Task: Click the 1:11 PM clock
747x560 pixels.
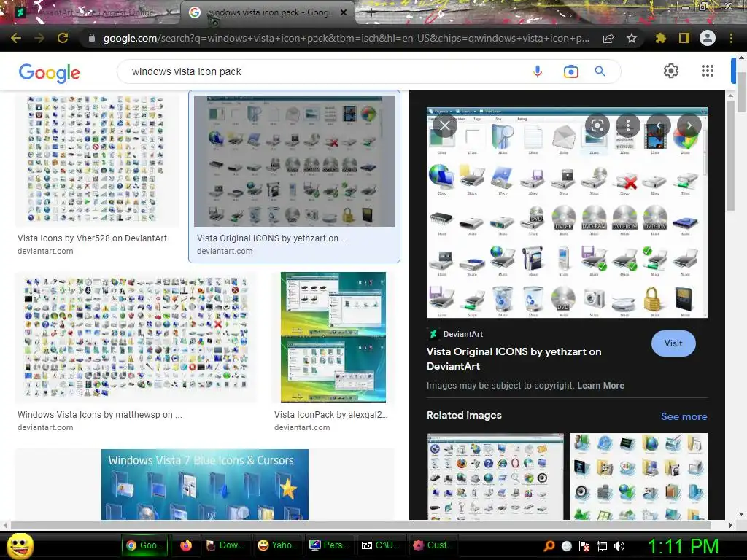Action: click(684, 546)
